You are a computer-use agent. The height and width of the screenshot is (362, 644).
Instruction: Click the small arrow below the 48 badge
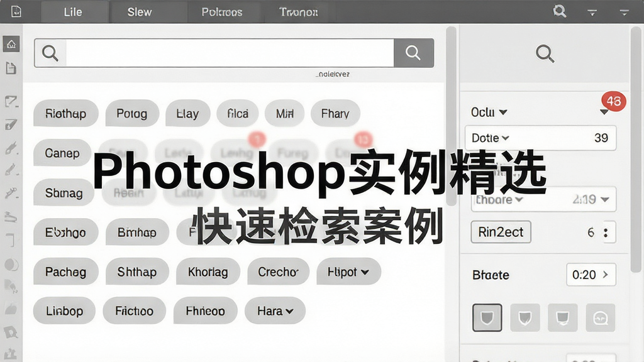coord(604,112)
